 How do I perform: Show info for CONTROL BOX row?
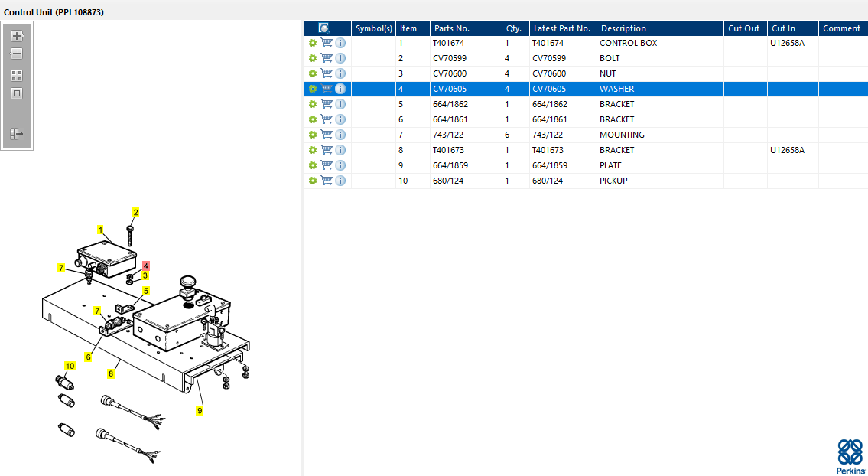340,43
